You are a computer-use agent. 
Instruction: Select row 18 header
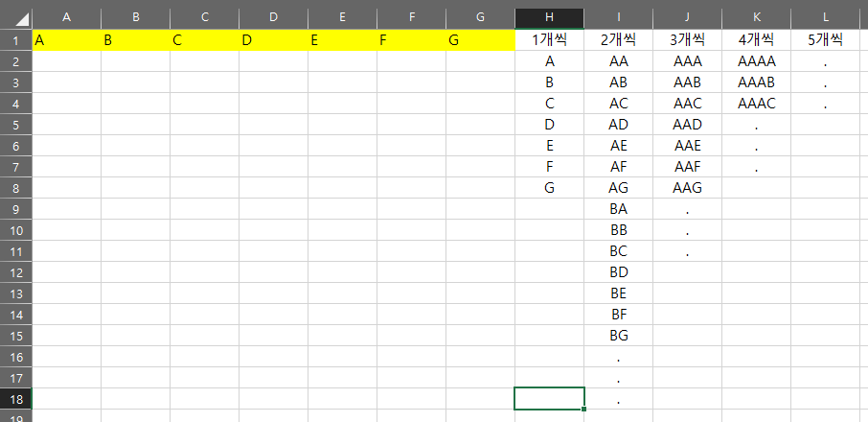pyautogui.click(x=16, y=398)
